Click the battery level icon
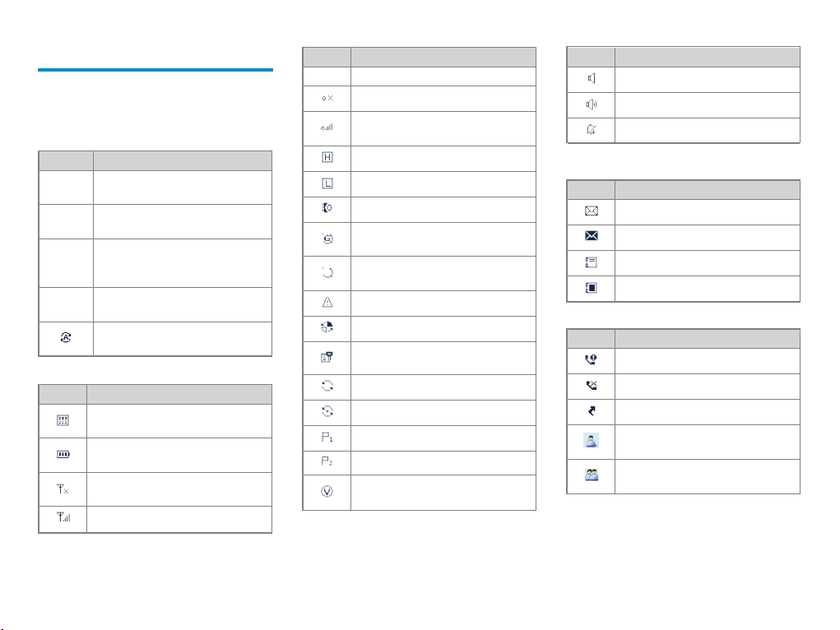 coord(63,454)
